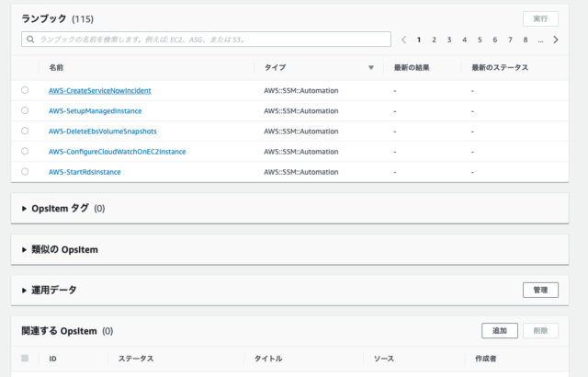
Task: Select AWS-StartRdsInstance radio button
Action: pos(25,171)
